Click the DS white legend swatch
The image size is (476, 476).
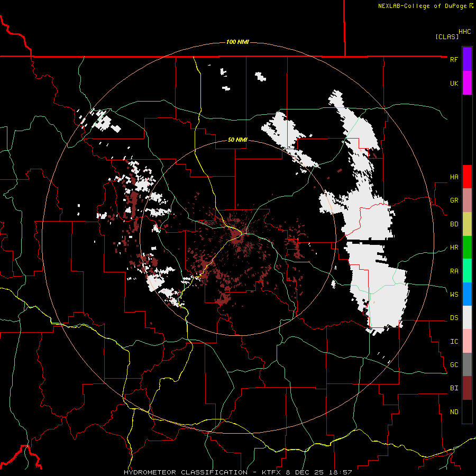pos(467,317)
